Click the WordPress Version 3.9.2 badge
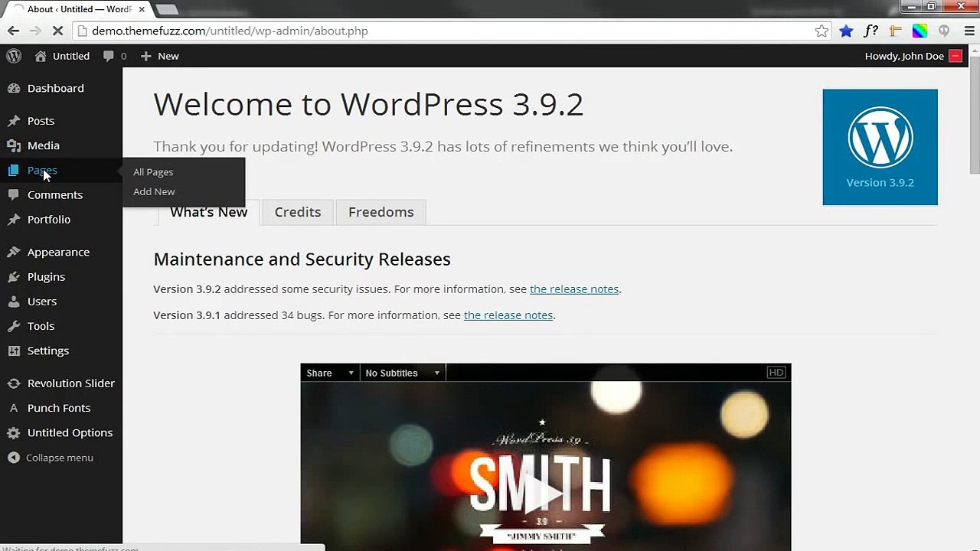Image resolution: width=980 pixels, height=551 pixels. pos(880,147)
